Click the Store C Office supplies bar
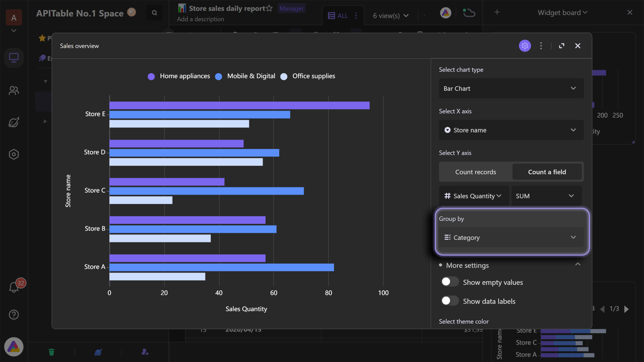644x362 pixels. [x=141, y=200]
